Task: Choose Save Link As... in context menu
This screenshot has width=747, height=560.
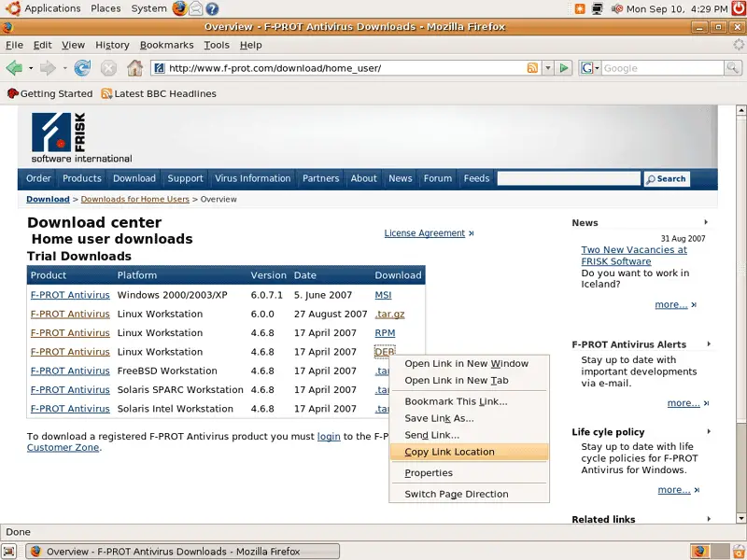Action: click(470, 418)
